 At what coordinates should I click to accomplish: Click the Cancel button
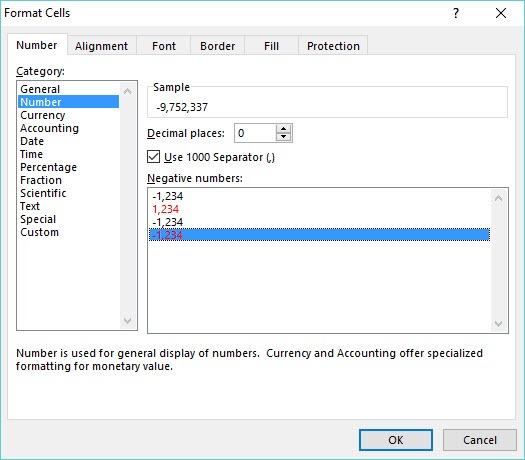pyautogui.click(x=480, y=440)
